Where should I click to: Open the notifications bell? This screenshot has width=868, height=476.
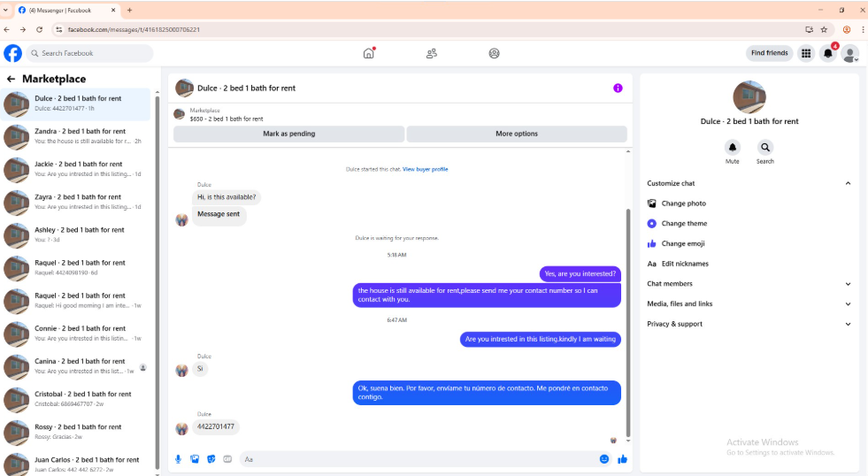(828, 53)
